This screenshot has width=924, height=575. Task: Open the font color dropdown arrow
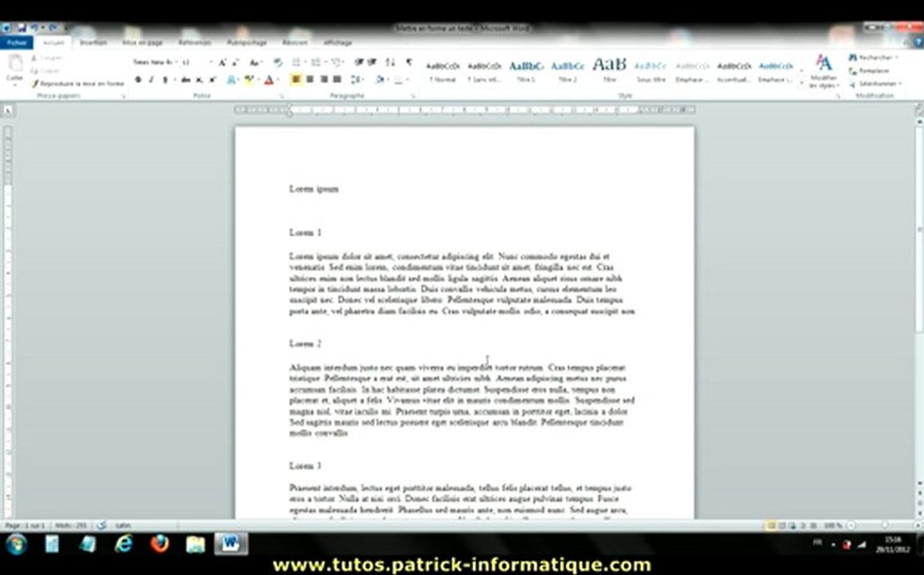(278, 80)
